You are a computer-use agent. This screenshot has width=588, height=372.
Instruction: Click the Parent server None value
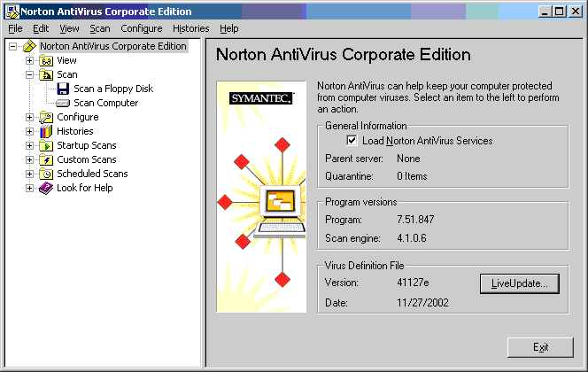(x=408, y=159)
